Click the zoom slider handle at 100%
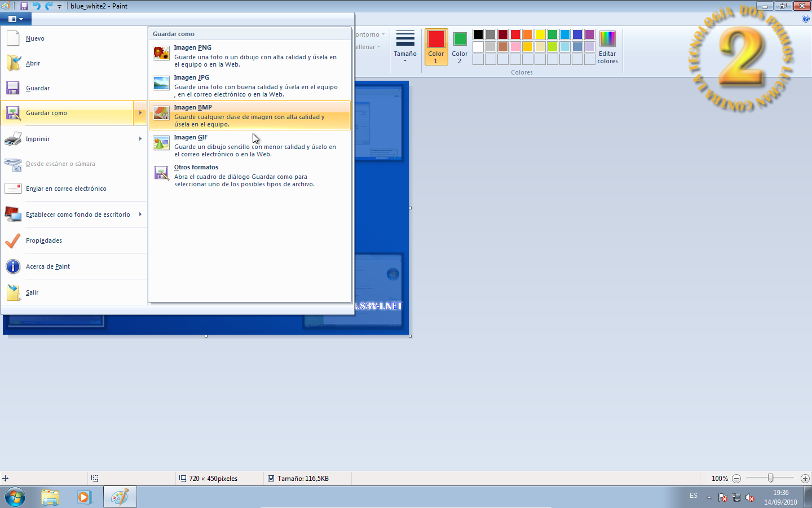 coord(770,478)
